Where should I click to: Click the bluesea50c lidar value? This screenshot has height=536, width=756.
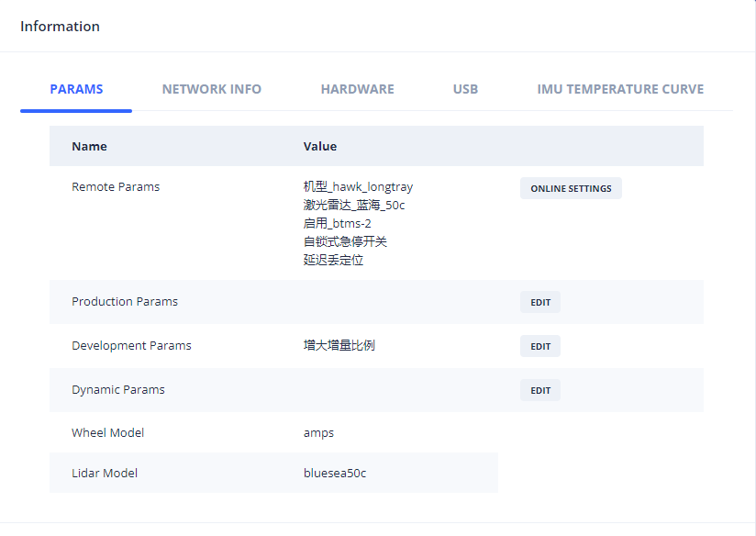coord(335,473)
